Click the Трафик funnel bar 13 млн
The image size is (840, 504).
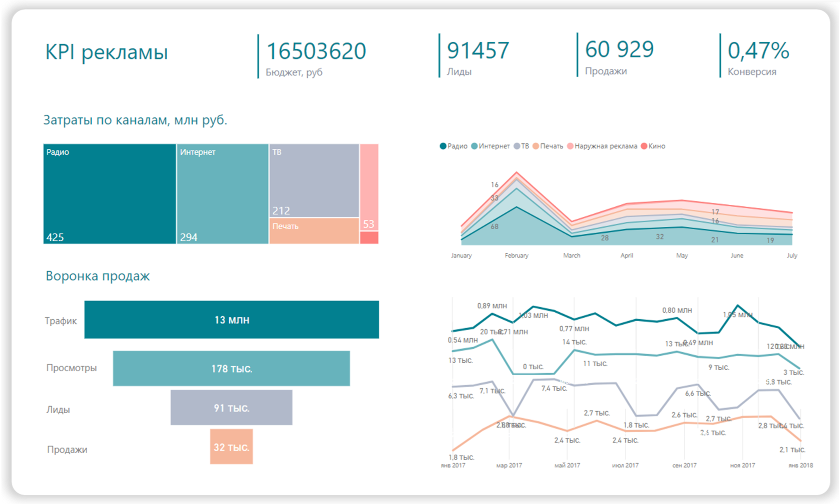pos(231,320)
